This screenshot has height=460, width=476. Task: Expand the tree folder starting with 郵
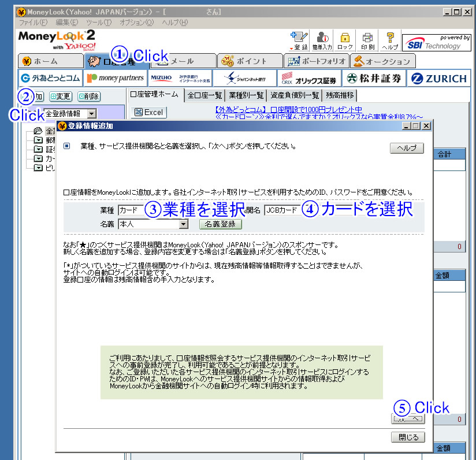38,140
